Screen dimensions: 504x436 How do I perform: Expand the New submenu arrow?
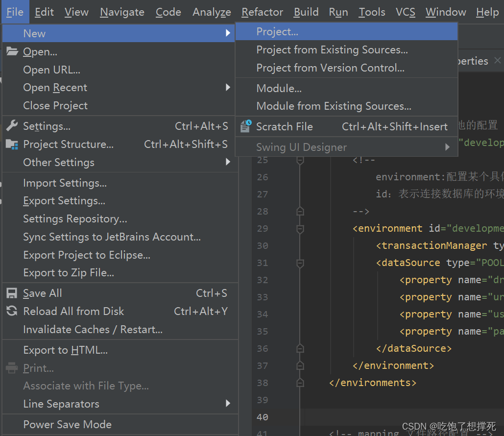click(228, 33)
